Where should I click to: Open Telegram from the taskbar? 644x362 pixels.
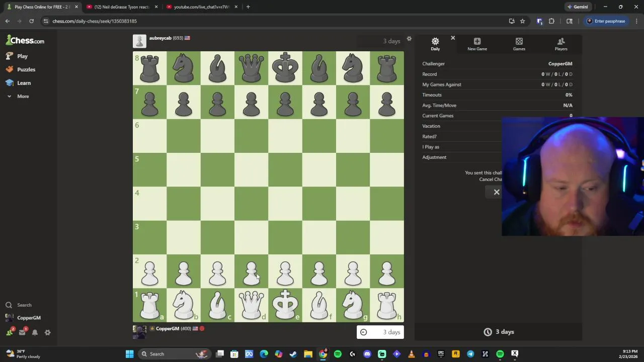click(x=470, y=354)
